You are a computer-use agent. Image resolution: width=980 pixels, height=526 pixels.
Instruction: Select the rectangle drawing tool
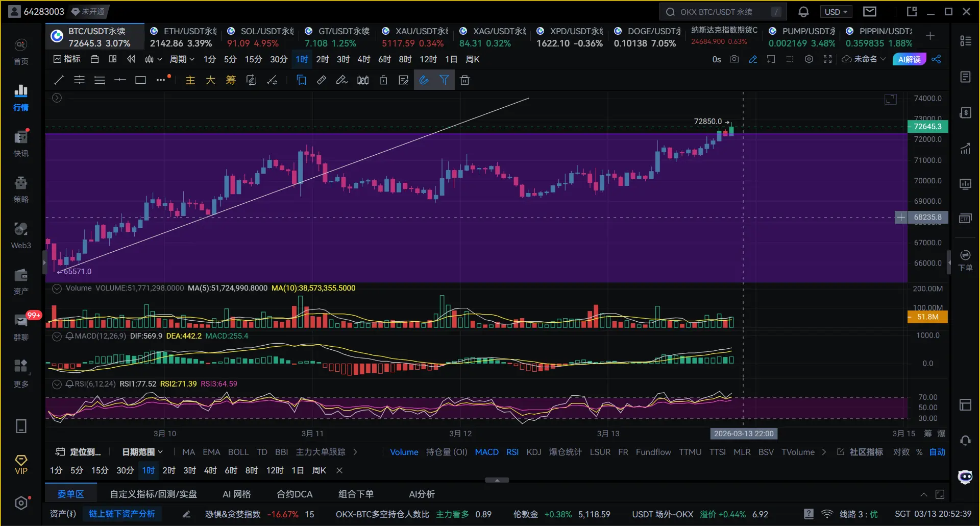tap(140, 80)
